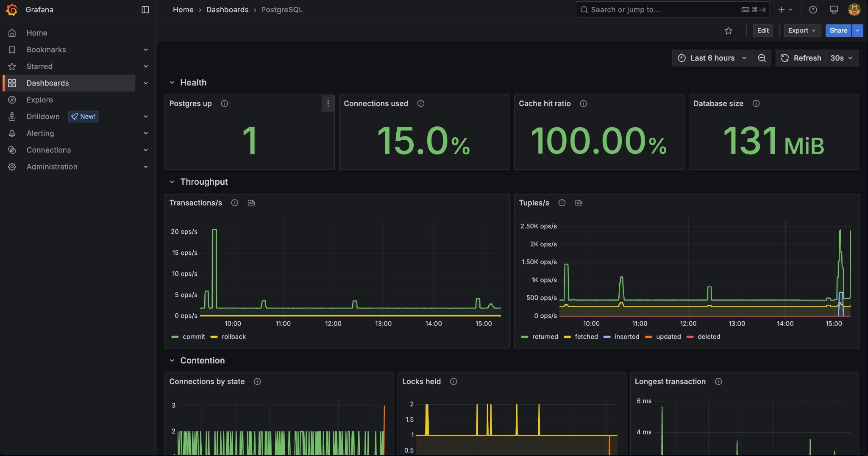
Task: Click the Tuples/s panel links icon
Action: [x=579, y=203]
